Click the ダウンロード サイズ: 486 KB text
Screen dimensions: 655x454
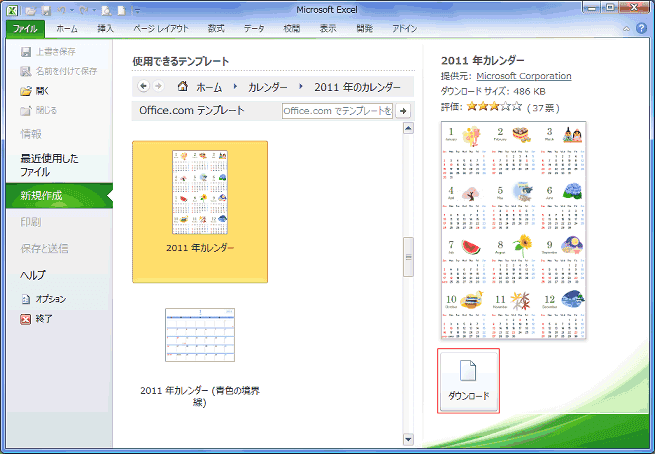point(493,91)
